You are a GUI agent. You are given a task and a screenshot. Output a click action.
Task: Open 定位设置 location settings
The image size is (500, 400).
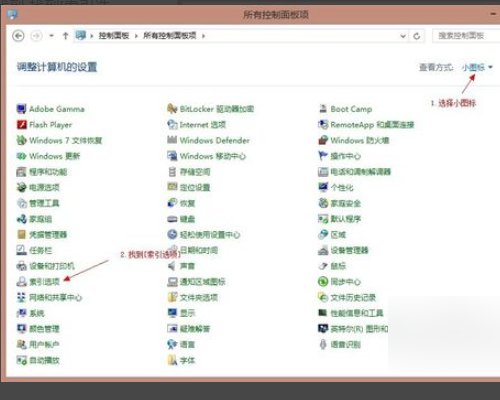pyautogui.click(x=189, y=187)
